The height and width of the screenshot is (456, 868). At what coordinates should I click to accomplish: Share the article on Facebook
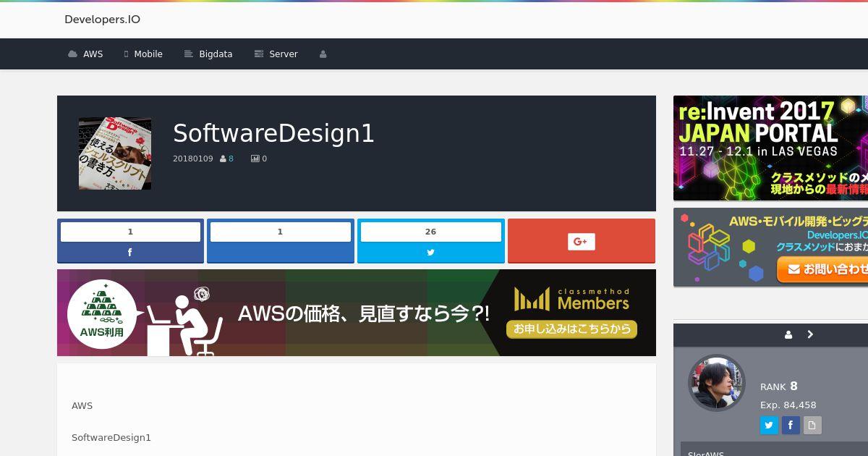tap(130, 253)
